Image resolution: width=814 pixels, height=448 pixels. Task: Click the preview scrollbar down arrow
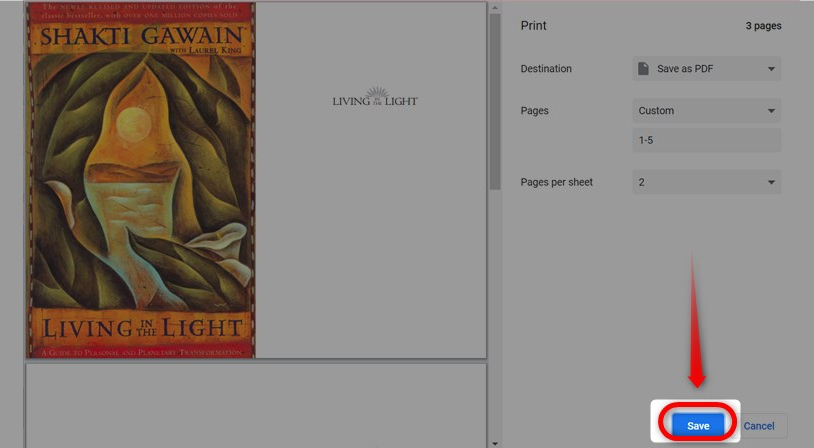tap(495, 443)
